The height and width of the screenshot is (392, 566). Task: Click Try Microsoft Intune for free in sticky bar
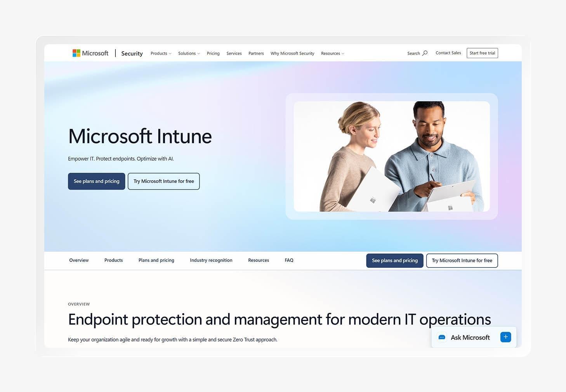462,260
